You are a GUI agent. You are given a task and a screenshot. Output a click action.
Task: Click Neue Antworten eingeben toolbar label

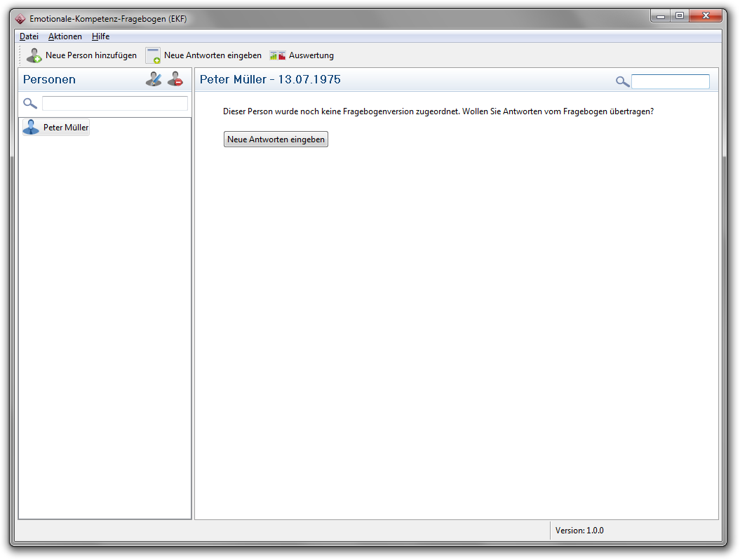[213, 55]
